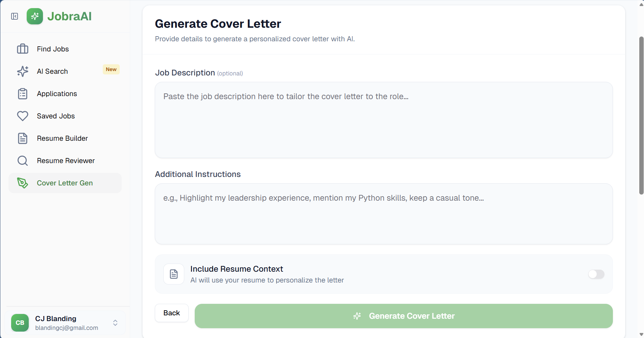This screenshot has height=338, width=644.
Task: Focus the Additional Instructions text area
Action: point(384,214)
